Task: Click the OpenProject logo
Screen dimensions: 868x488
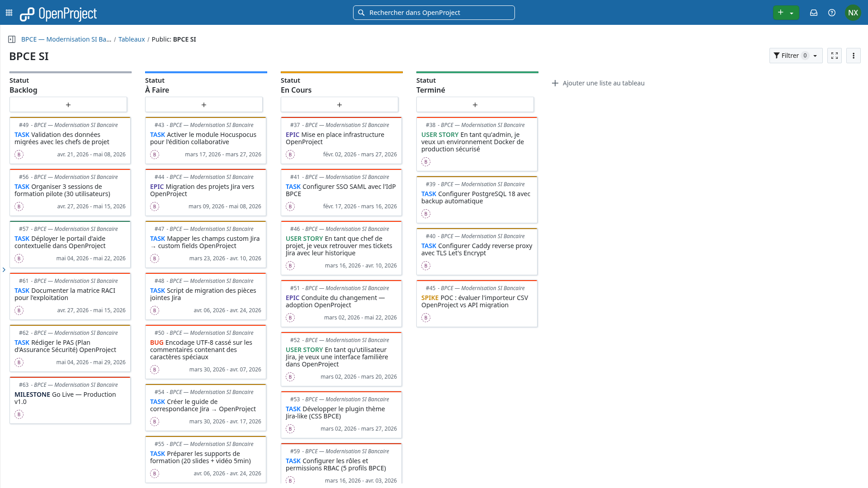Action: click(x=58, y=14)
